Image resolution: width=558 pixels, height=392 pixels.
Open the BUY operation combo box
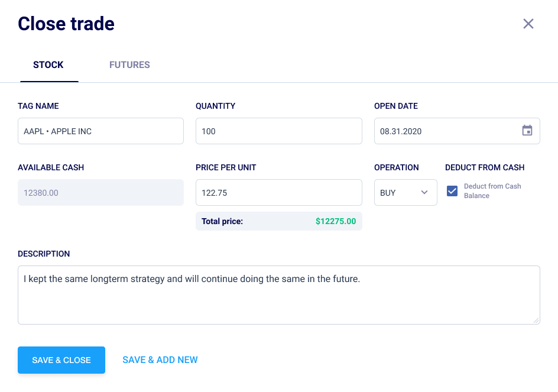pos(405,193)
